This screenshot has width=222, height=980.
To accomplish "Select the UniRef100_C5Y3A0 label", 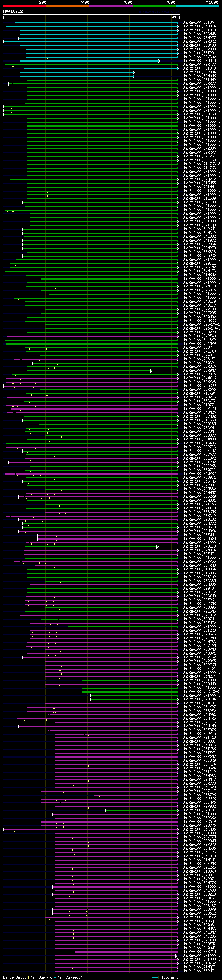I will [199, 57].
